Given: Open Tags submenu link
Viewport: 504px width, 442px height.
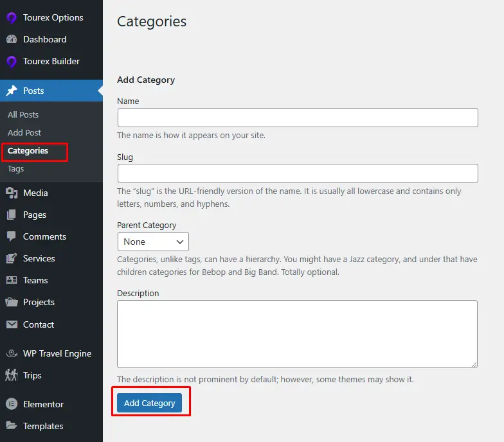Looking at the screenshot, I should click(x=15, y=168).
